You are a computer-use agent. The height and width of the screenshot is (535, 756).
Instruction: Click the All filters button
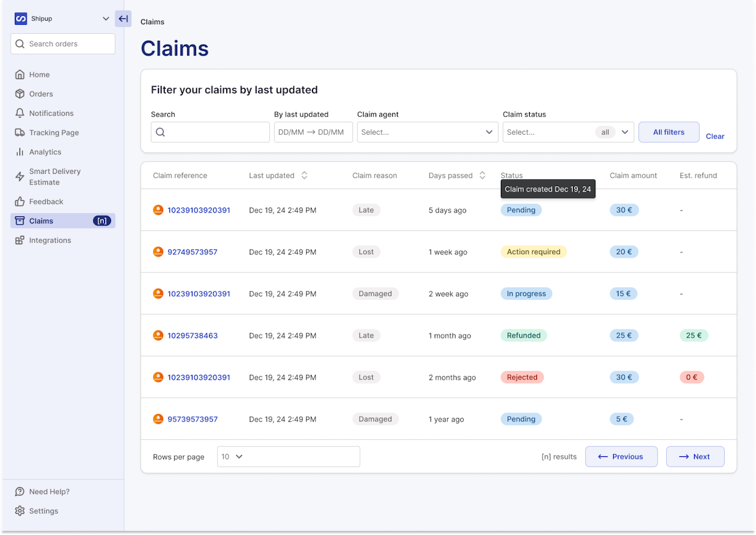(669, 132)
